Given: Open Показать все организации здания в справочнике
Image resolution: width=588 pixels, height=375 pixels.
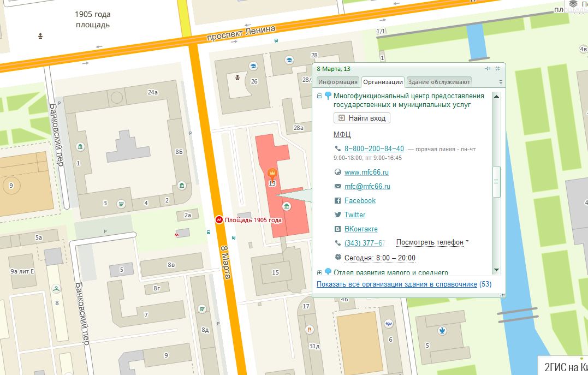Looking at the screenshot, I should pos(397,284).
